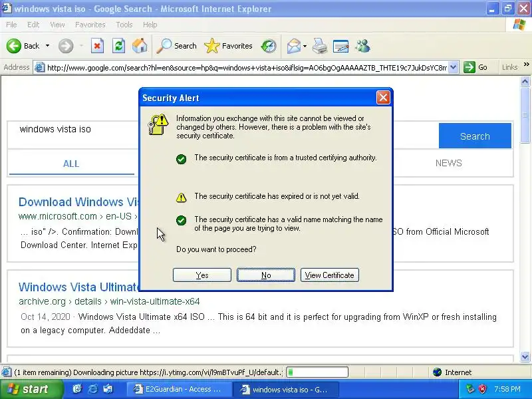Switch to E2Guardian - Access taskbar window
Screen dimensions: 532x399
click(x=180, y=389)
